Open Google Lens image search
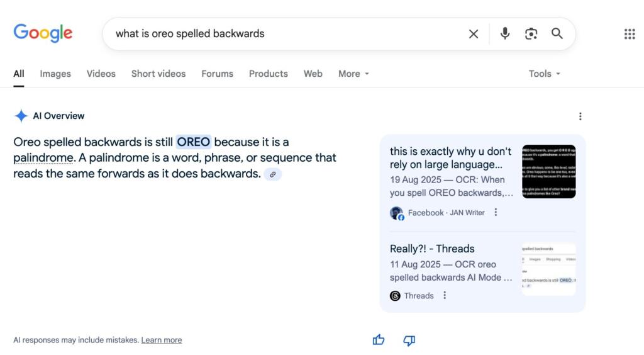Viewport: 644px width, 355px height. (x=531, y=34)
